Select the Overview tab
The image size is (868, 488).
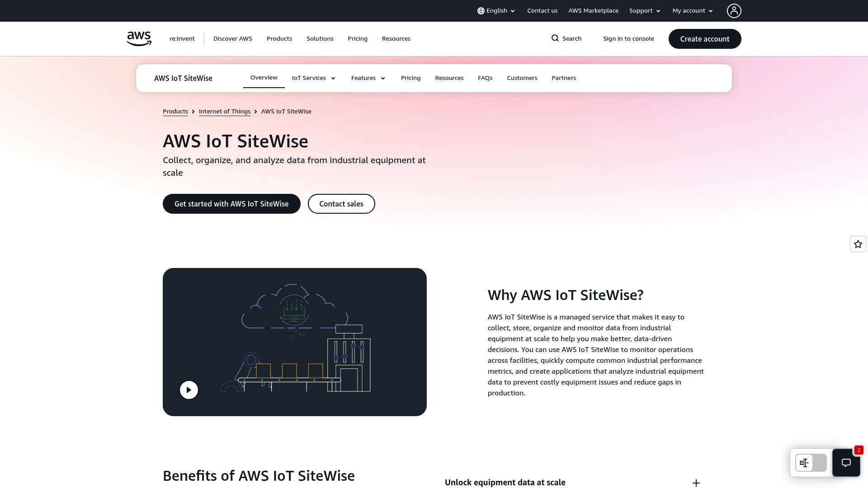(x=264, y=78)
